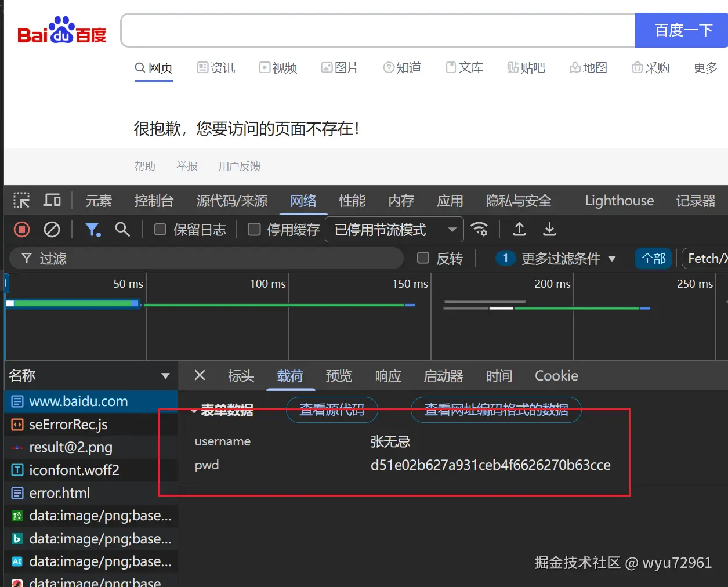Viewport: 728px width, 587px height.
Task: Click the www.baidu.com document icon
Action: 17,401
